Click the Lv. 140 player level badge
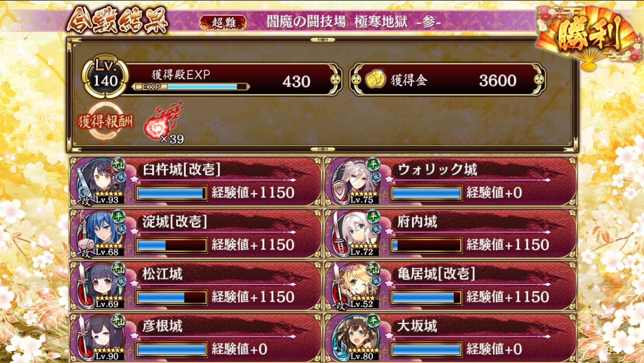The width and height of the screenshot is (644, 363). [105, 77]
